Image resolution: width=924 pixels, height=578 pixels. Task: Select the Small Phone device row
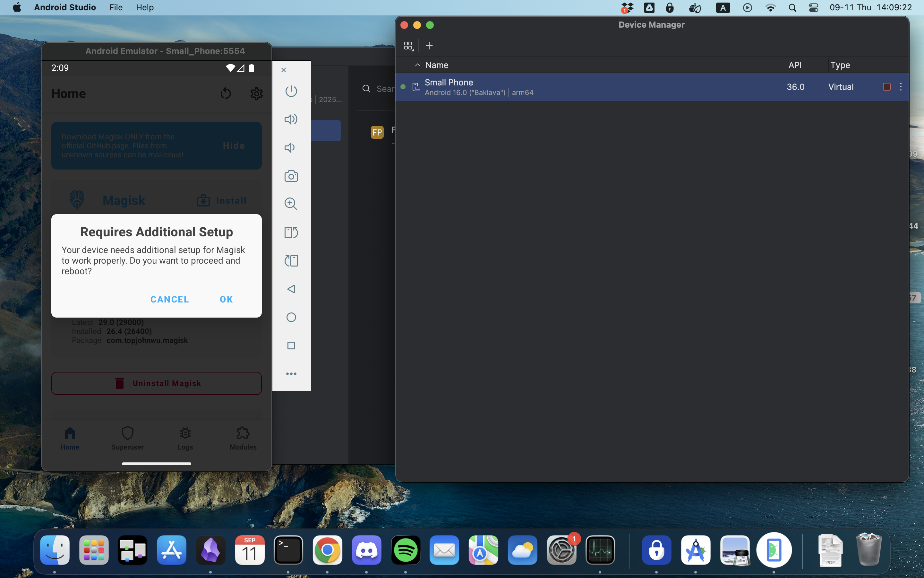[x=652, y=87]
